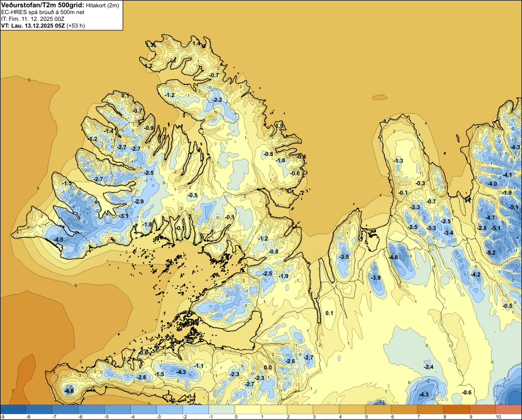Click the "-3.5" temperature value on the map

(344, 257)
